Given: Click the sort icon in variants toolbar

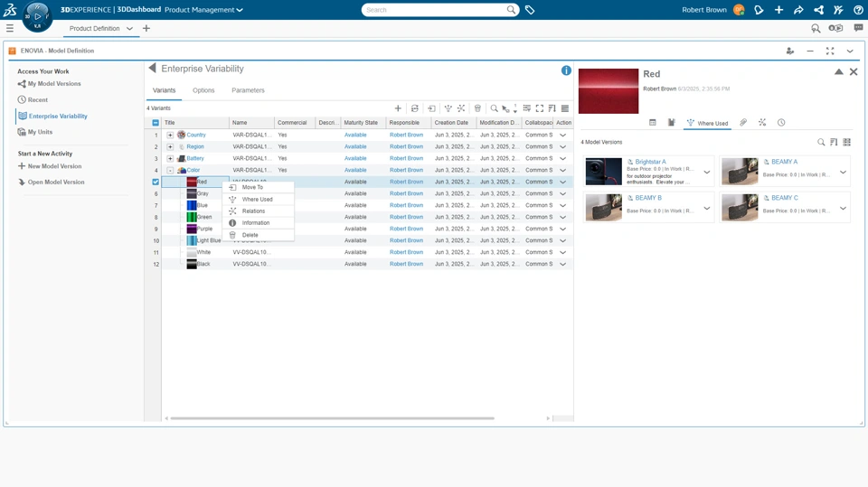Looking at the screenshot, I should click(552, 108).
